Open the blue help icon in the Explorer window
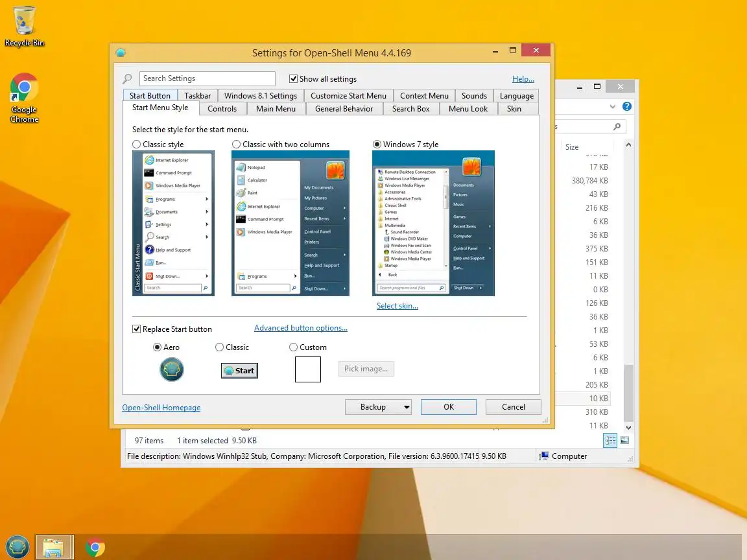The width and height of the screenshot is (747, 560). tap(627, 107)
